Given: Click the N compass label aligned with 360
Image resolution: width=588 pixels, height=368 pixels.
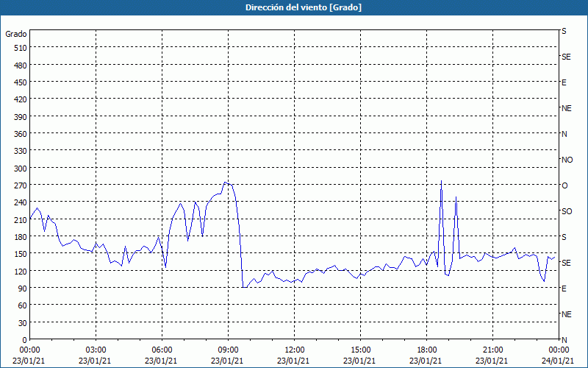Looking at the screenshot, I should click(564, 134).
